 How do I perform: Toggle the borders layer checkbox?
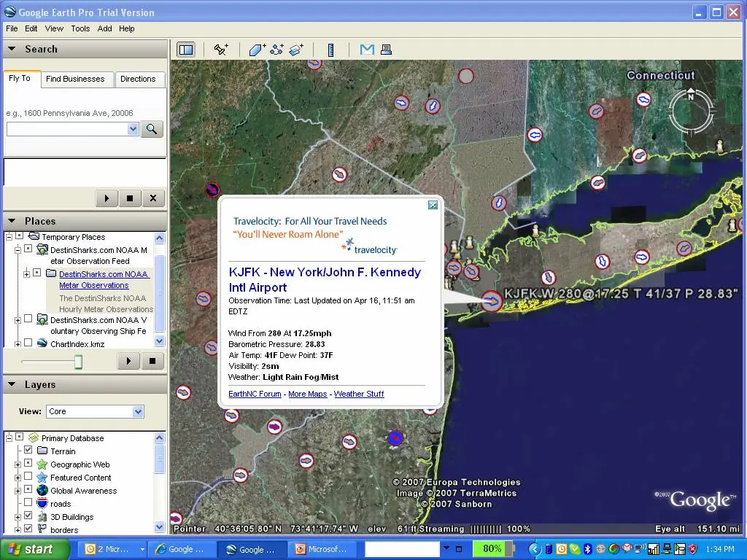click(x=28, y=529)
